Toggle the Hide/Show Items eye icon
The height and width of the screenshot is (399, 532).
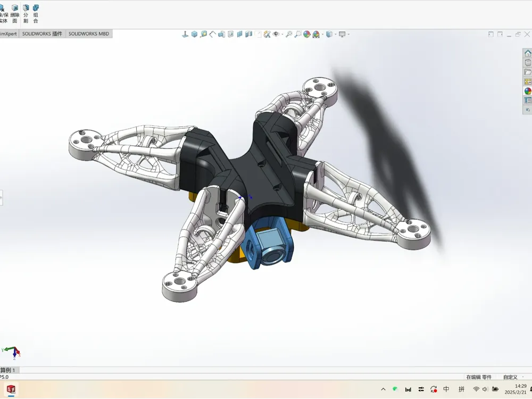coord(276,34)
